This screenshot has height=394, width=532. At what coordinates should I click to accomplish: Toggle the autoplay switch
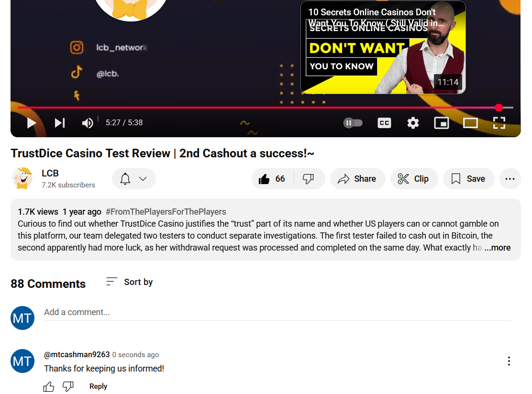coord(353,123)
